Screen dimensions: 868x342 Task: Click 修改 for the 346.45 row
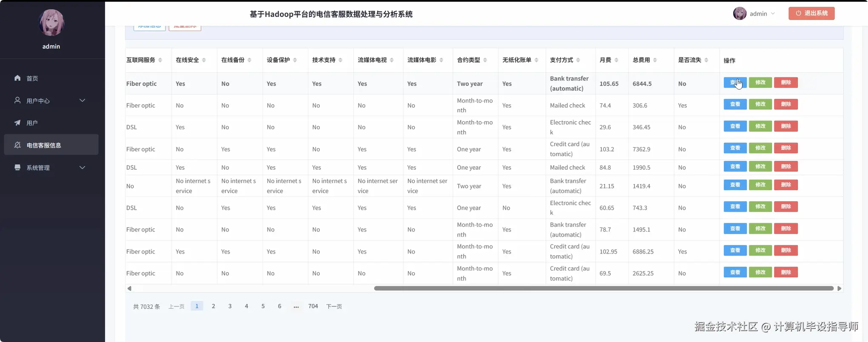click(760, 126)
